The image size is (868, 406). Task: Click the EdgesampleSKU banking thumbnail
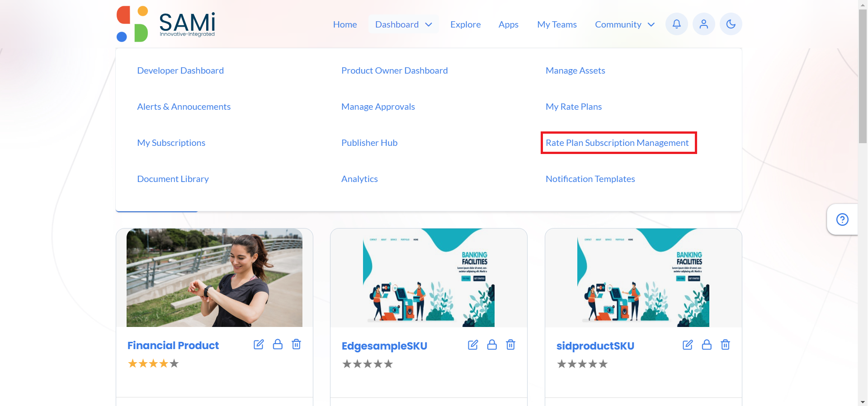pyautogui.click(x=429, y=278)
